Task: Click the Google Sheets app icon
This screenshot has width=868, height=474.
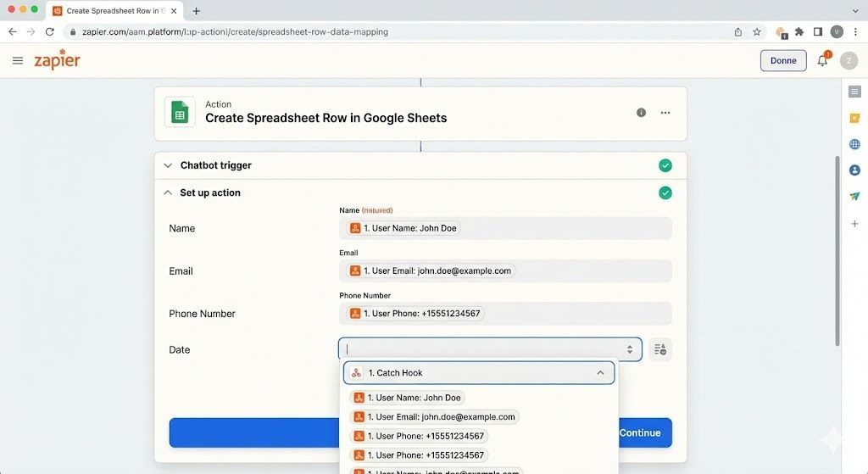Action: (180, 112)
